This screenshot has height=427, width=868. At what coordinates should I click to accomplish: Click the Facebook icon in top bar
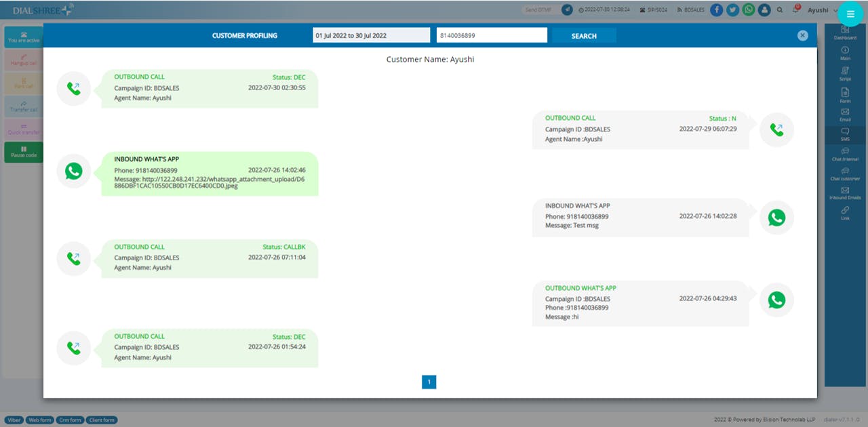point(717,10)
